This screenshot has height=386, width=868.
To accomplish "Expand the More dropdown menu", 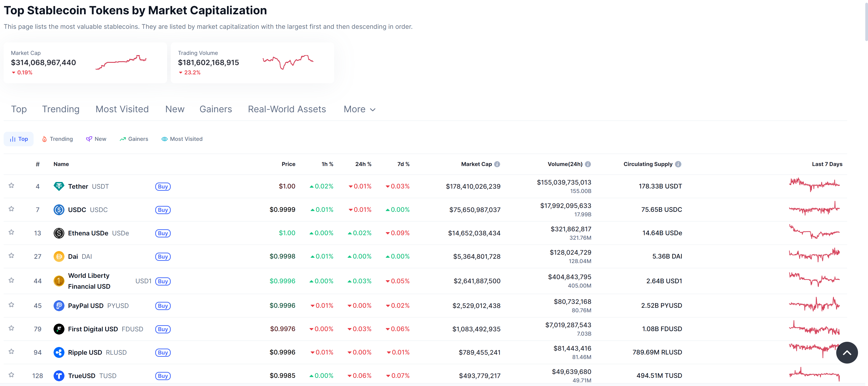I will click(359, 109).
